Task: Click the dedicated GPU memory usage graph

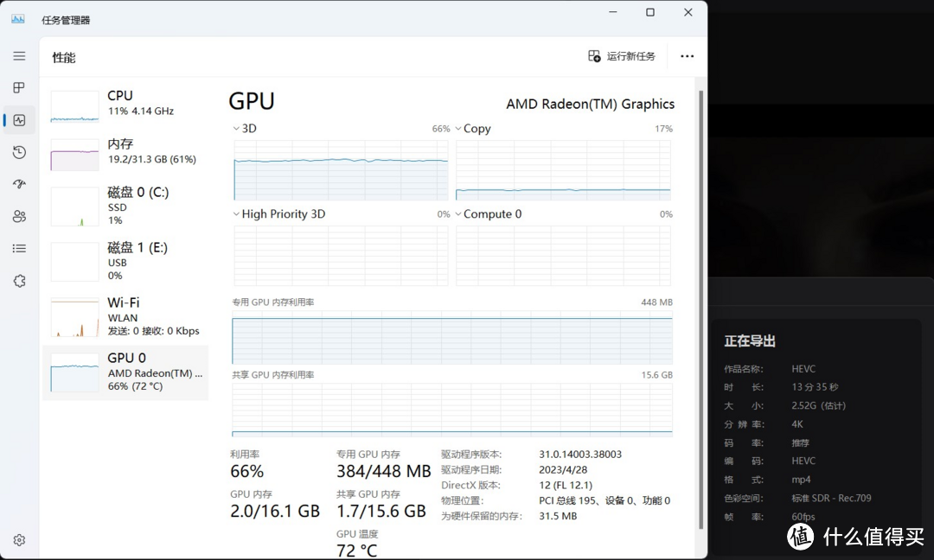Action: [451, 340]
